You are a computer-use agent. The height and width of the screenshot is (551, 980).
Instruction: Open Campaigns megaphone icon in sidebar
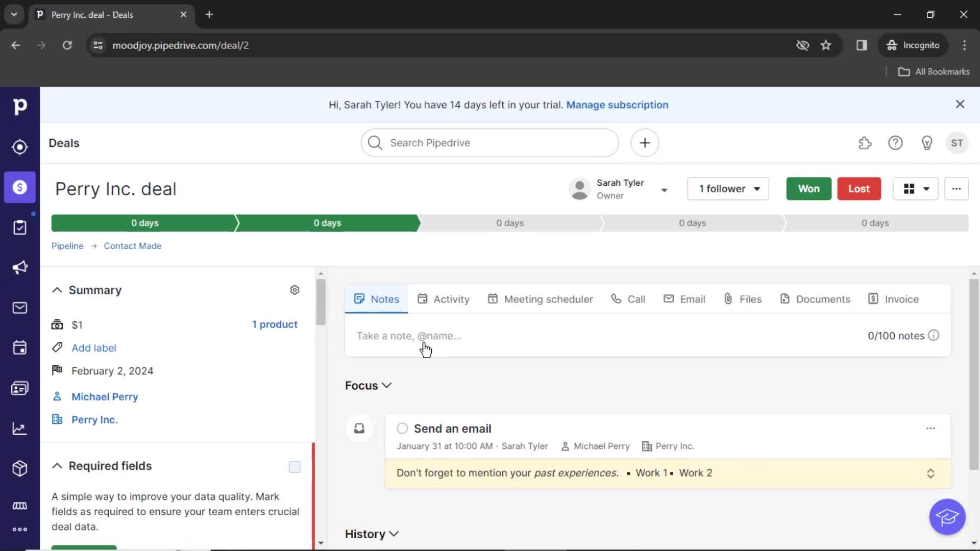coord(20,267)
